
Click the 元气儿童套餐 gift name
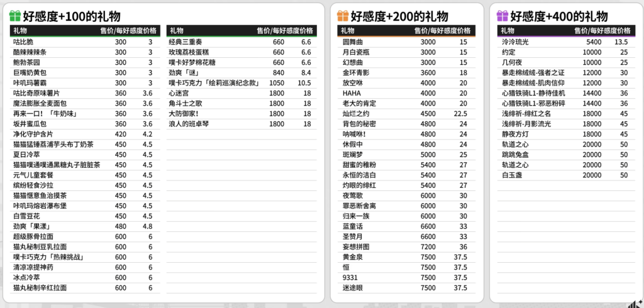pyautogui.click(x=33, y=175)
